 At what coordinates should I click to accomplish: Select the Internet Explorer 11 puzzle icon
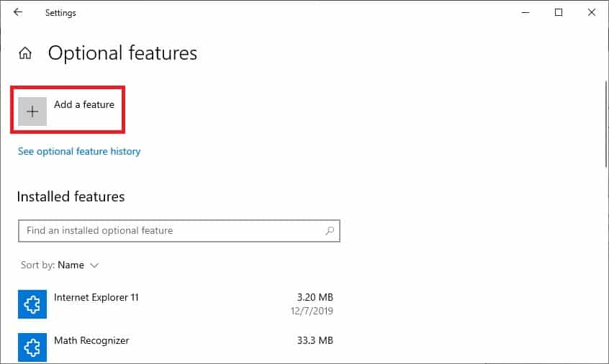(x=32, y=304)
